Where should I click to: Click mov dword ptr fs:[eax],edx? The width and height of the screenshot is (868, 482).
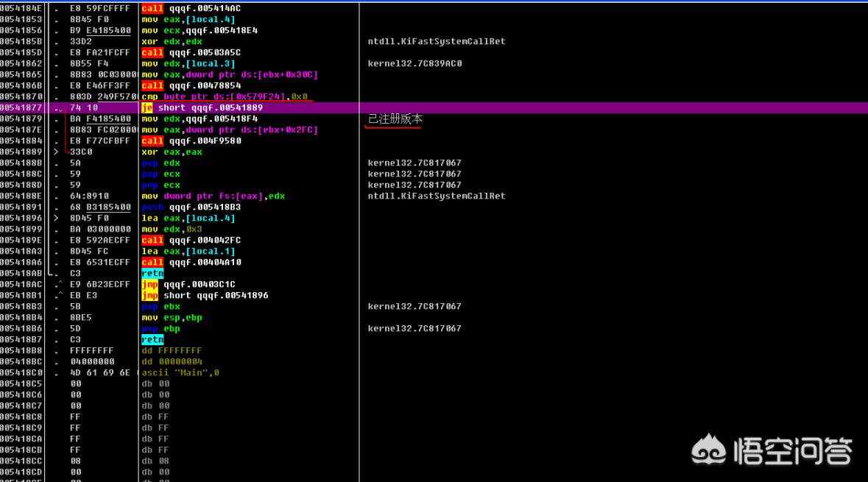(213, 196)
